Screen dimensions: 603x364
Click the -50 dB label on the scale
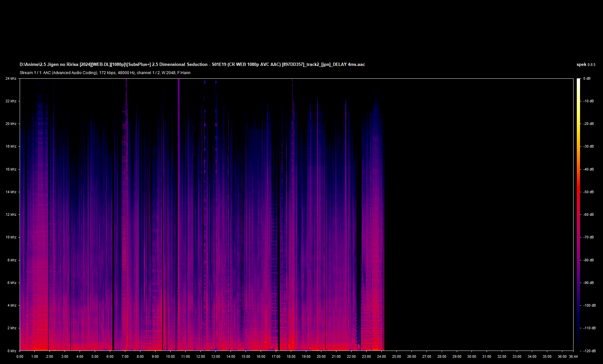pos(588,192)
